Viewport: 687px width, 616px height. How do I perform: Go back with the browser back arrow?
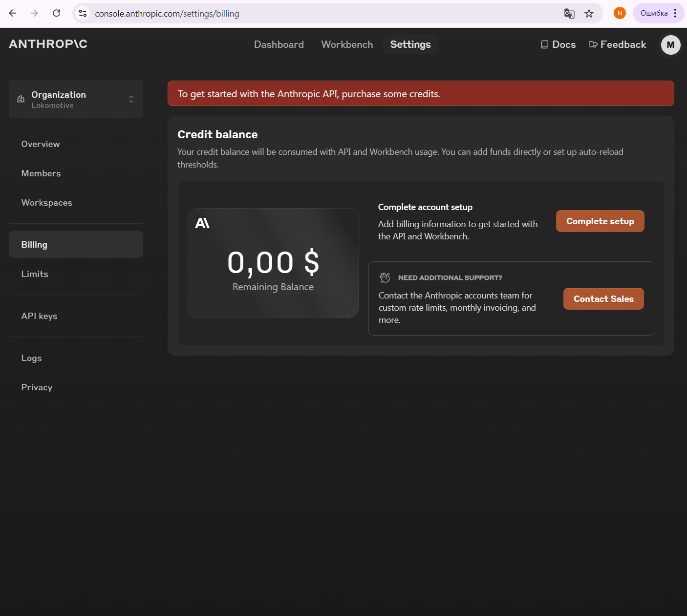tap(13, 13)
